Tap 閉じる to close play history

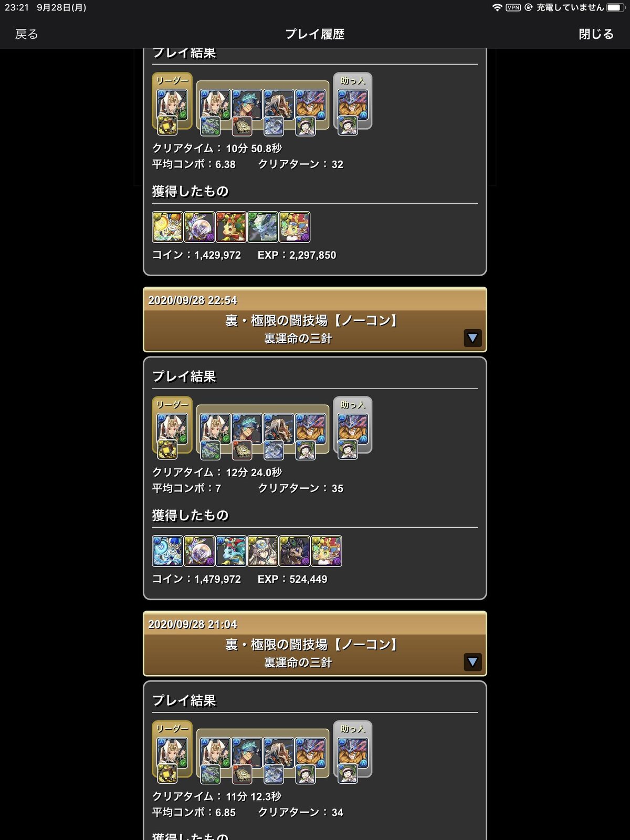[x=596, y=34]
